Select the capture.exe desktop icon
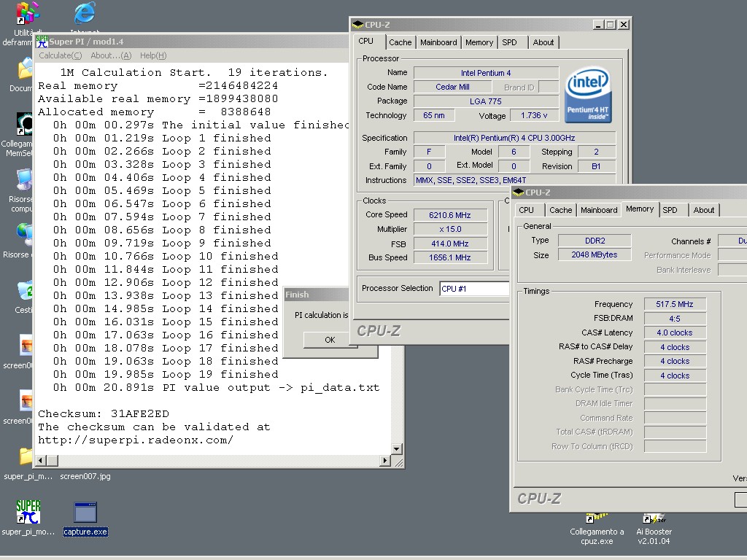This screenshot has height=560, width=747. click(x=85, y=513)
